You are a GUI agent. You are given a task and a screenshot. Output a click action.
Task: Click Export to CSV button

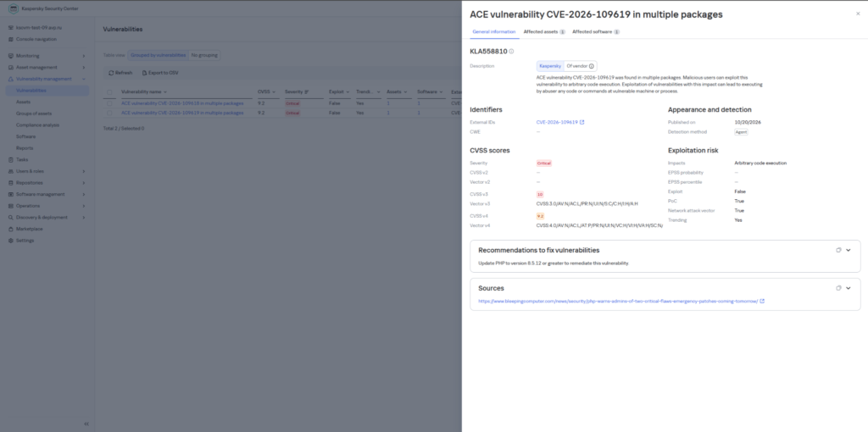(x=160, y=73)
